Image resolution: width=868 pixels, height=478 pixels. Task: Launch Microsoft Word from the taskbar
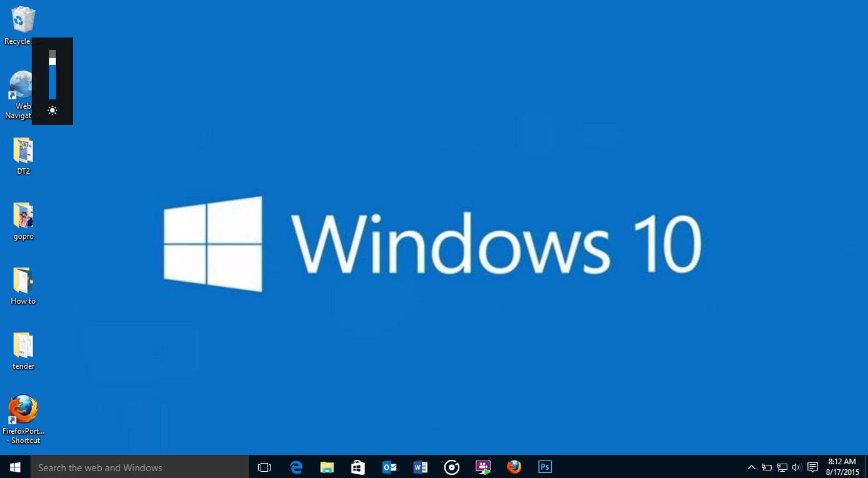[x=421, y=467]
